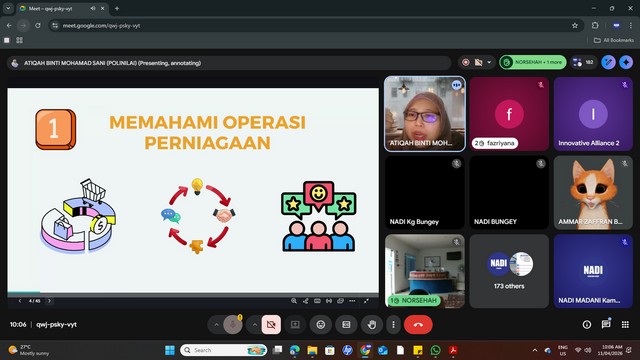Open the recording status dropdown arrow

[x=489, y=62]
